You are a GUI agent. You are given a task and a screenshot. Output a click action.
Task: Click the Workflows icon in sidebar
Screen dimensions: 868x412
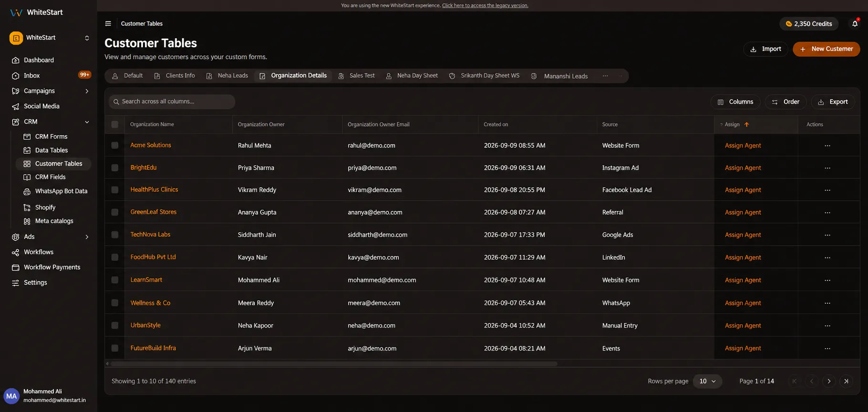[x=16, y=252]
